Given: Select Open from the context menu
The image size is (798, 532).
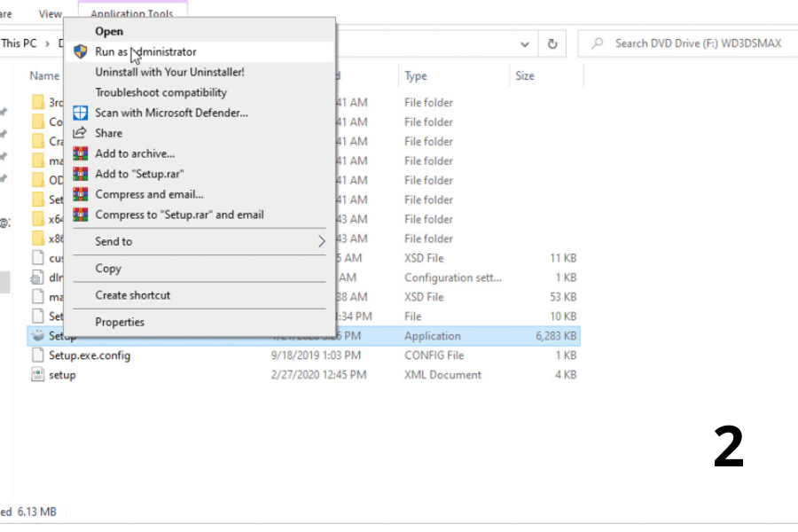Looking at the screenshot, I should [x=109, y=32].
